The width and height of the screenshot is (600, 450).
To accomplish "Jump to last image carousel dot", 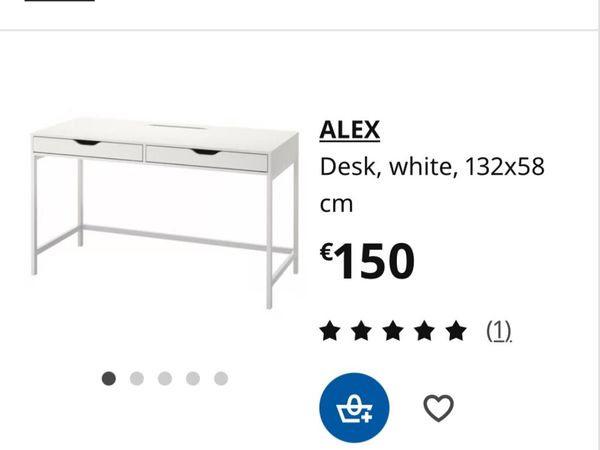I will [x=221, y=378].
